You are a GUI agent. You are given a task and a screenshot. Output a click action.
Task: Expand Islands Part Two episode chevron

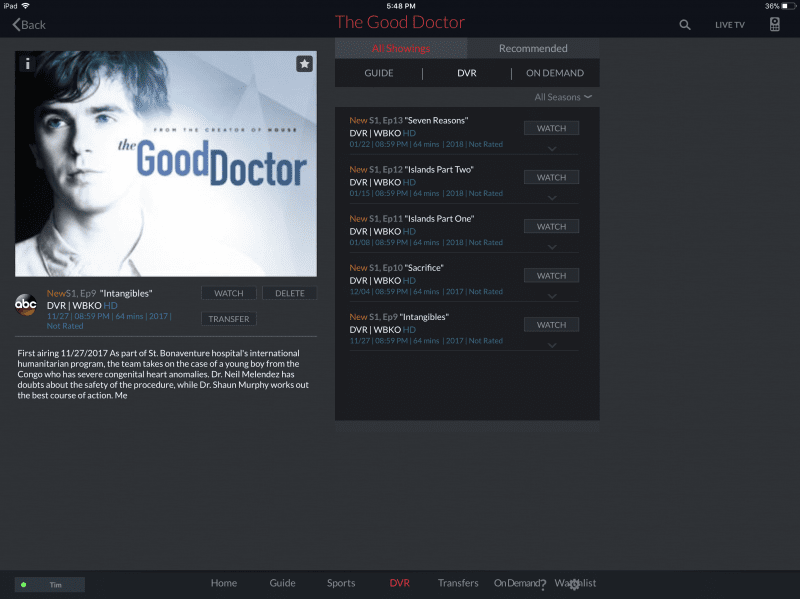(552, 198)
